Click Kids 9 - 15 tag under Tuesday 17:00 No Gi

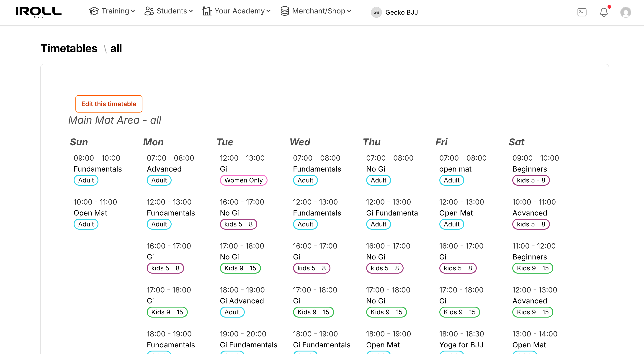[x=240, y=268]
